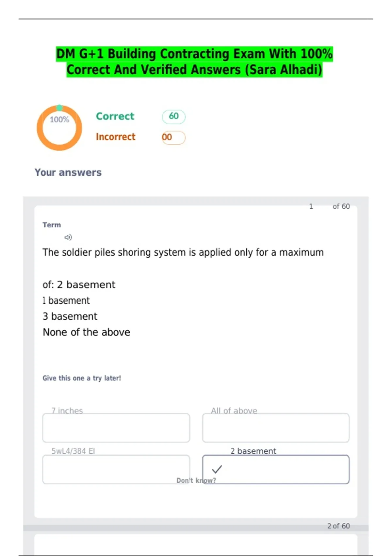The image size is (392, 556).
Task: Select the All of above answer box
Action: 276,428
